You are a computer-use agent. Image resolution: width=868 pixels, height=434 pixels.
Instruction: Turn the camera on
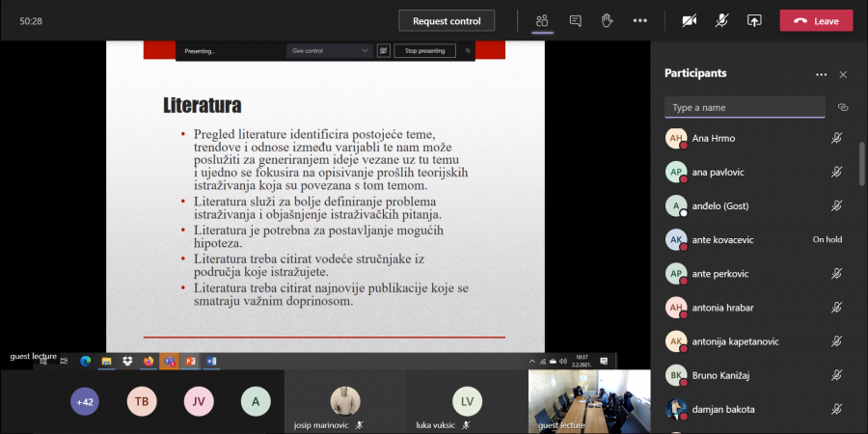pyautogui.click(x=689, y=20)
